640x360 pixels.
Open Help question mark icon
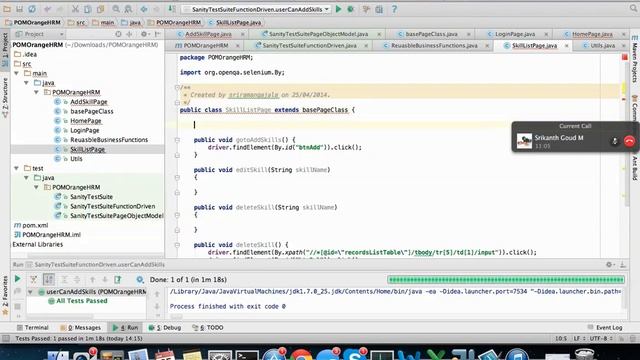(394, 9)
